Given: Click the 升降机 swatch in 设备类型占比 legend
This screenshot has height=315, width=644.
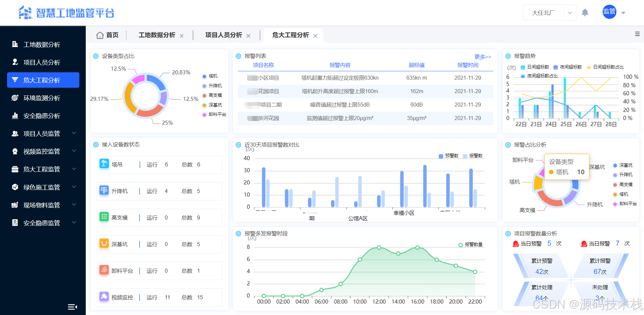Looking at the screenshot, I should click(x=204, y=86).
